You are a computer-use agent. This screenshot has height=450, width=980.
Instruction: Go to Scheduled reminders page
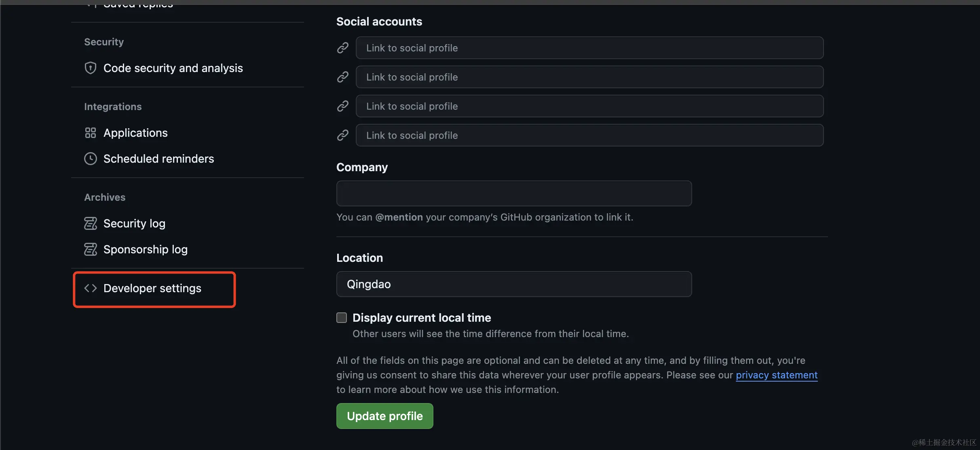pos(158,159)
